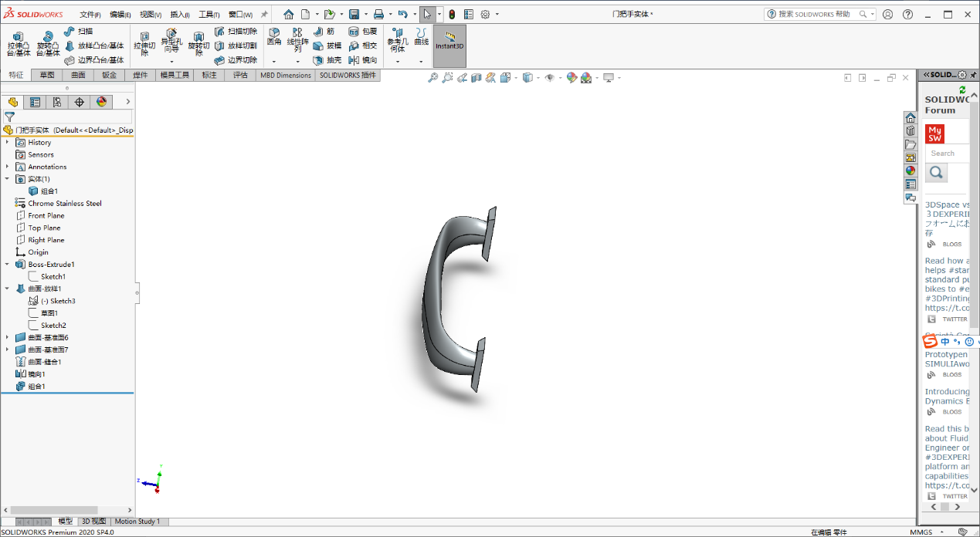The height and width of the screenshot is (537, 980).
Task: Expand the Annotations node in feature tree
Action: point(8,167)
